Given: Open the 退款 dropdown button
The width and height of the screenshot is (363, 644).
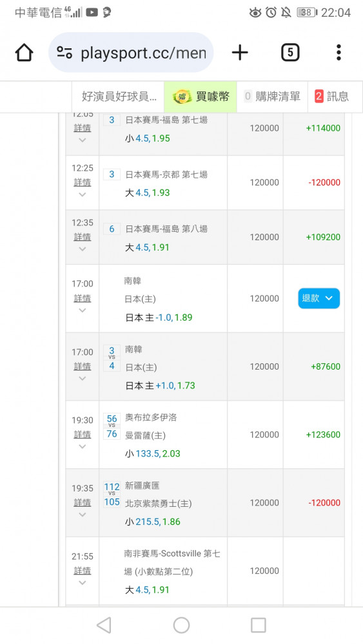Looking at the screenshot, I should (x=319, y=298).
